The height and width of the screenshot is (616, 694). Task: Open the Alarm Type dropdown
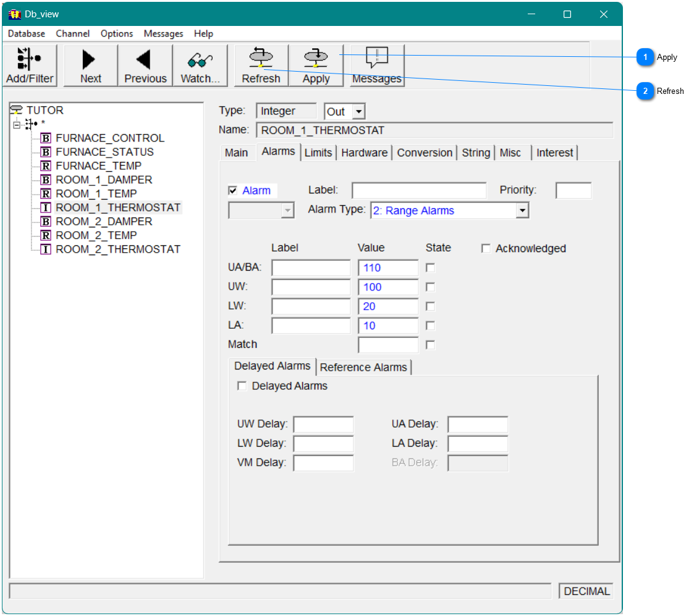pyautogui.click(x=523, y=211)
